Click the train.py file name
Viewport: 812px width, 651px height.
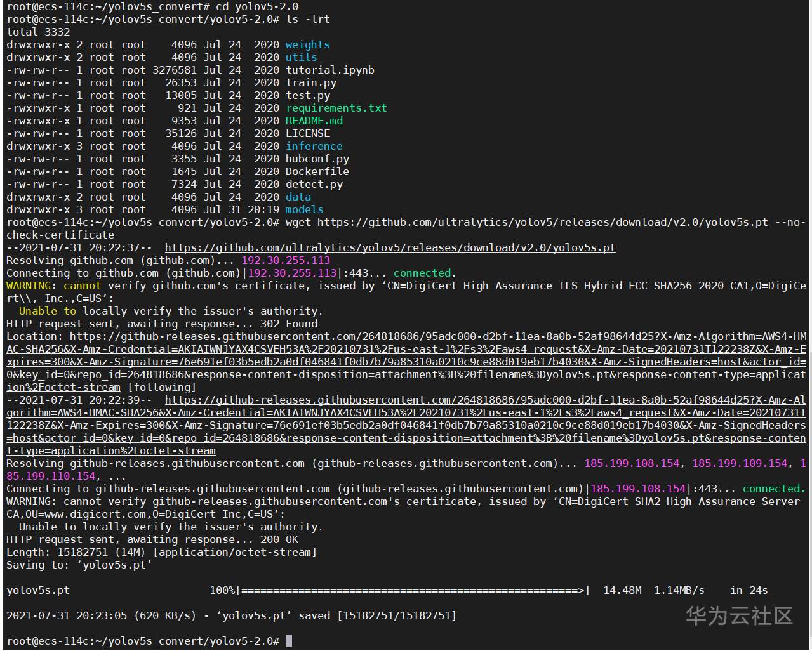(x=310, y=82)
